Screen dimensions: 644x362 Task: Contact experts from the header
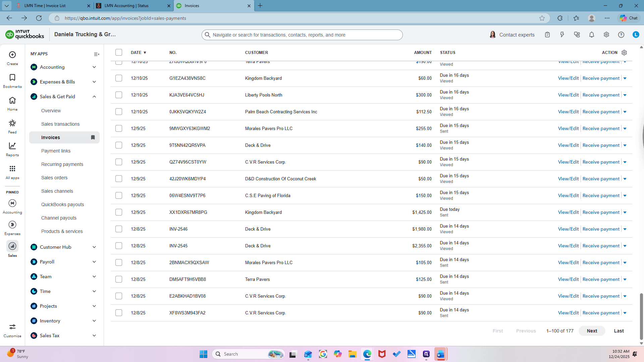click(512, 35)
